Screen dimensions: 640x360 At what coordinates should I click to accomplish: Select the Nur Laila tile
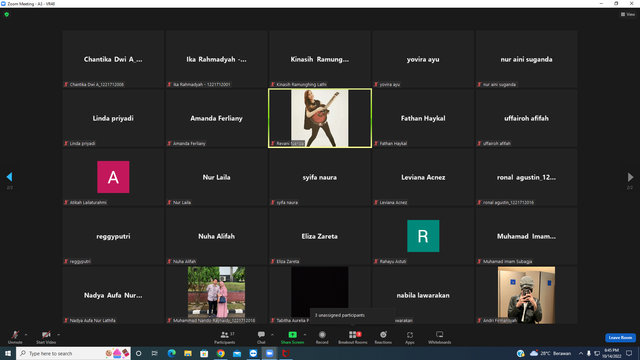[x=216, y=177]
